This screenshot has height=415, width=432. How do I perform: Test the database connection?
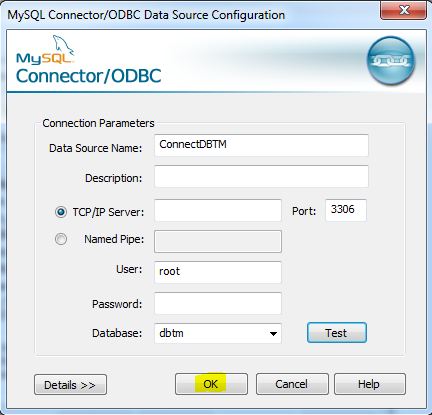(x=337, y=333)
